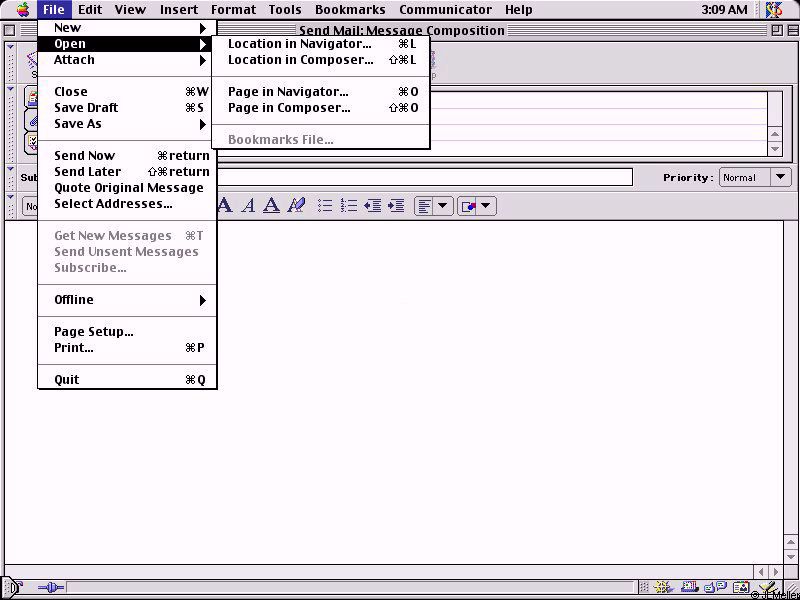Collapse the addressing area with its triangle
This screenshot has height=600, width=800.
[x=10, y=89]
